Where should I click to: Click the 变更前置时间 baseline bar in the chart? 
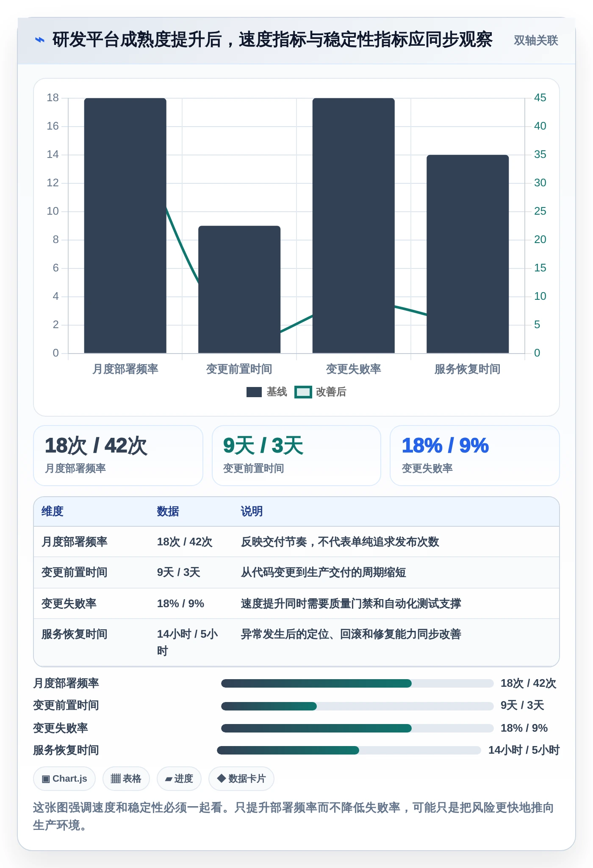[x=239, y=290]
